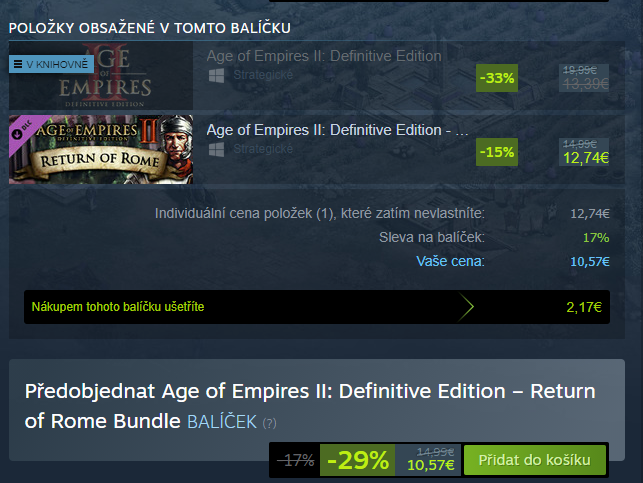Click the 12,74€ price in Return of Rome row
Image resolution: width=643 pixels, height=483 pixels.
pos(584,158)
